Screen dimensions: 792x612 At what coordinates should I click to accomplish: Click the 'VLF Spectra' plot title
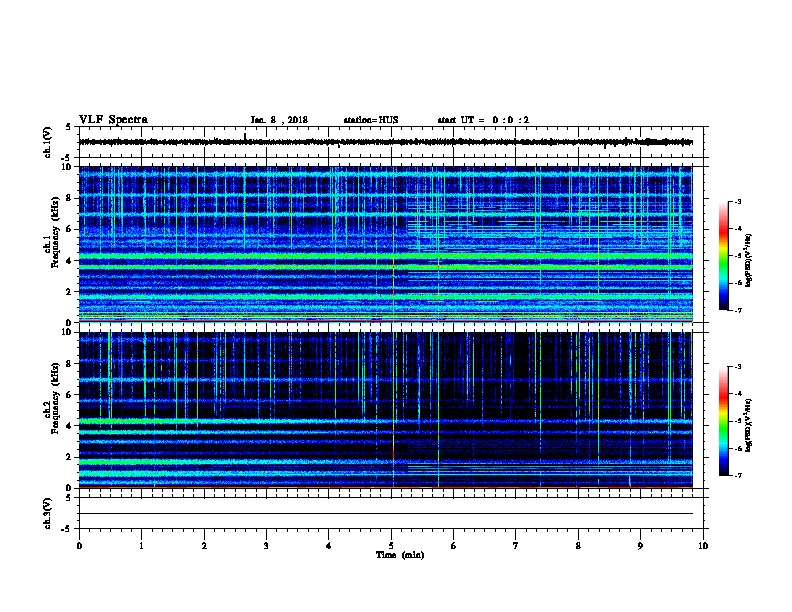[113, 120]
